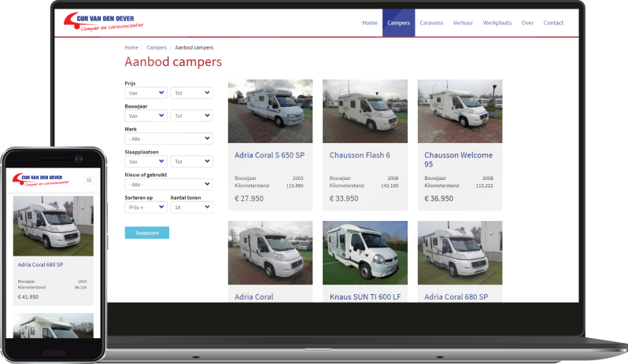Click the phone site logo

(x=40, y=179)
